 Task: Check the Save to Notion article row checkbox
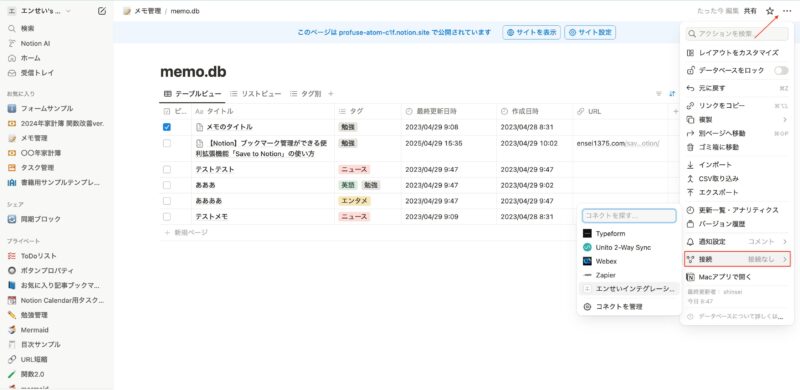click(x=166, y=143)
